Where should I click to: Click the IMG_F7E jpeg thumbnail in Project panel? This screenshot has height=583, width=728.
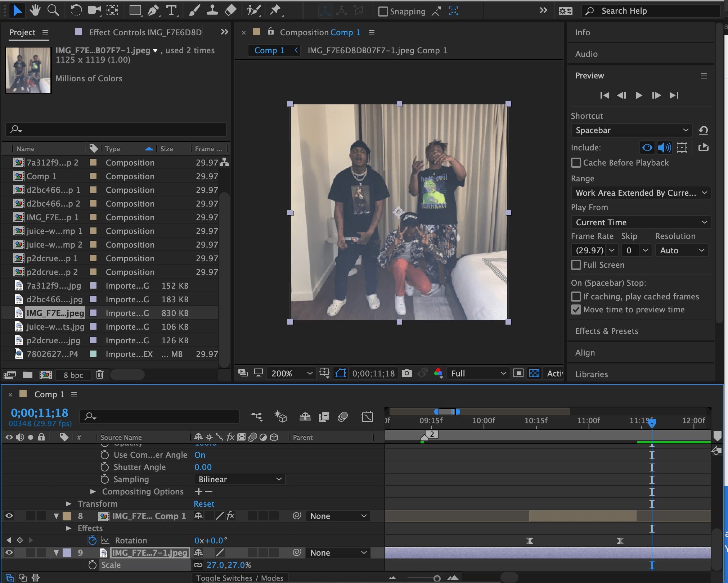tap(28, 70)
